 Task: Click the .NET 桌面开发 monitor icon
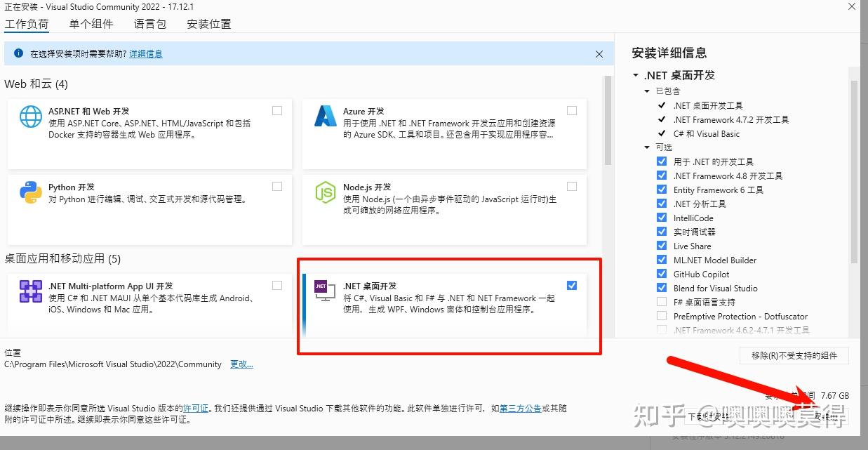326,291
